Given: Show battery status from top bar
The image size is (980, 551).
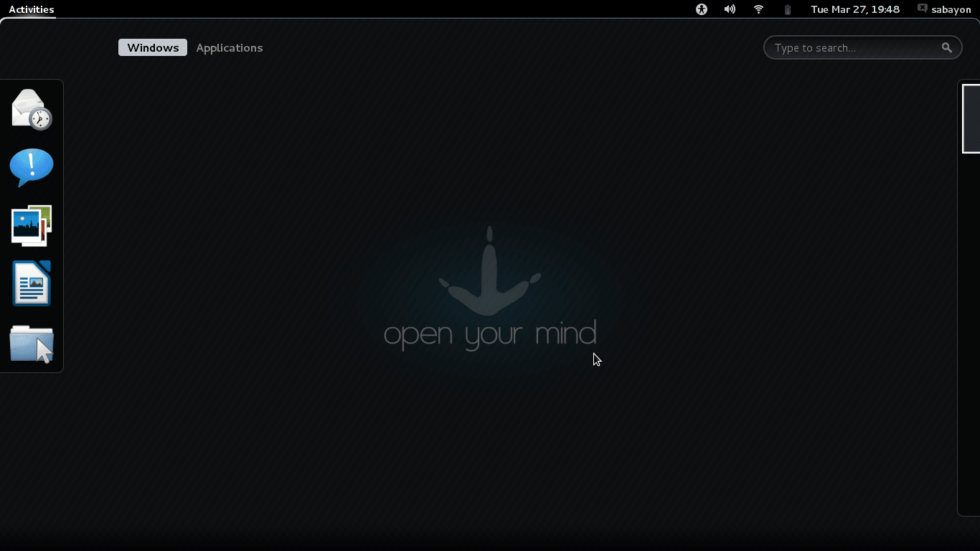Looking at the screenshot, I should [787, 9].
